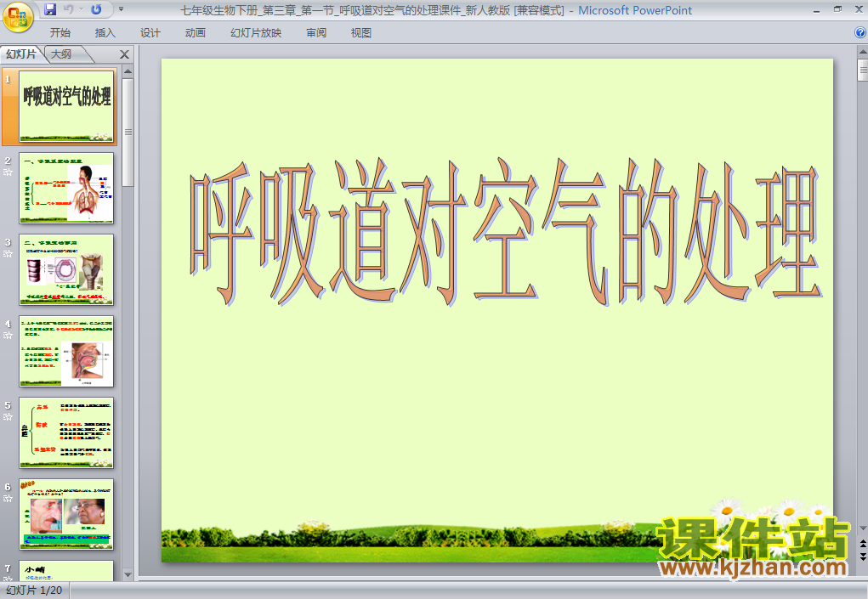
Task: Click the repeat/redo icon in Quick Access toolbar
Action: click(x=96, y=9)
